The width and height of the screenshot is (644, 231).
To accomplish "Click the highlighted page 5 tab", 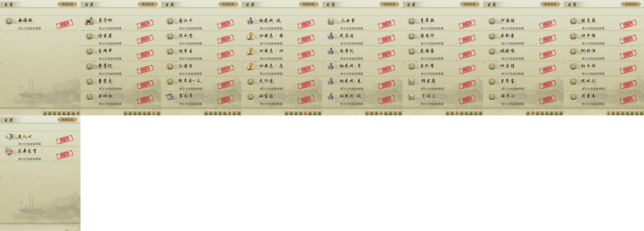I will (x=305, y=113).
